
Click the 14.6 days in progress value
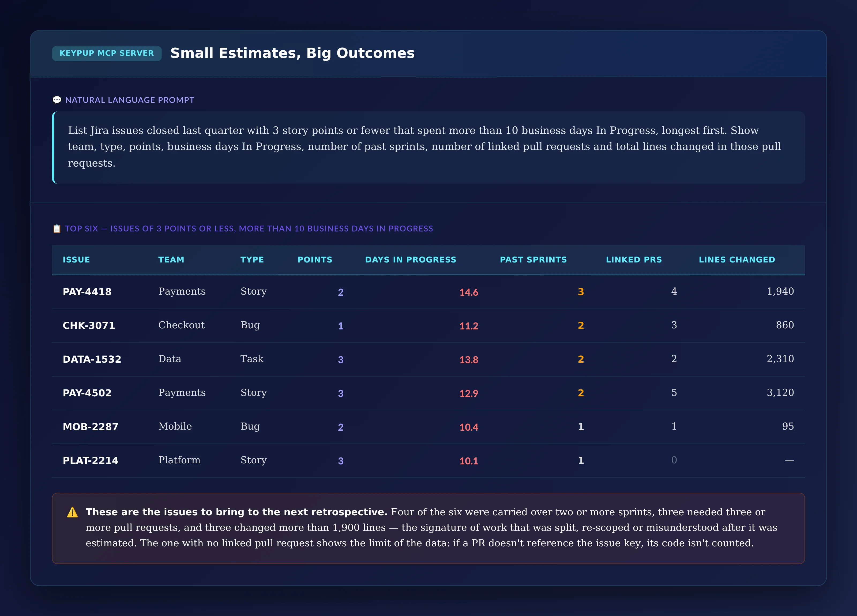click(x=469, y=292)
